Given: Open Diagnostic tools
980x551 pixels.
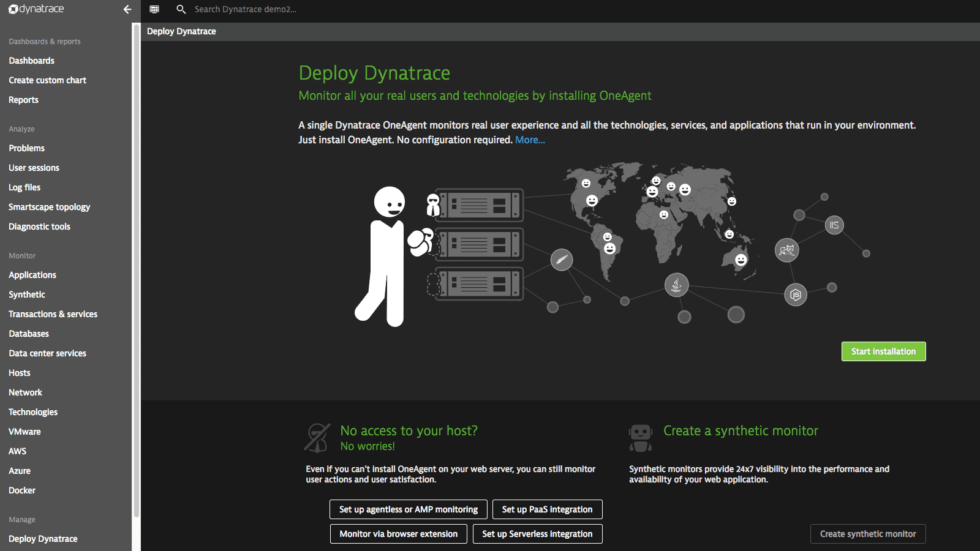Looking at the screenshot, I should [x=39, y=227].
